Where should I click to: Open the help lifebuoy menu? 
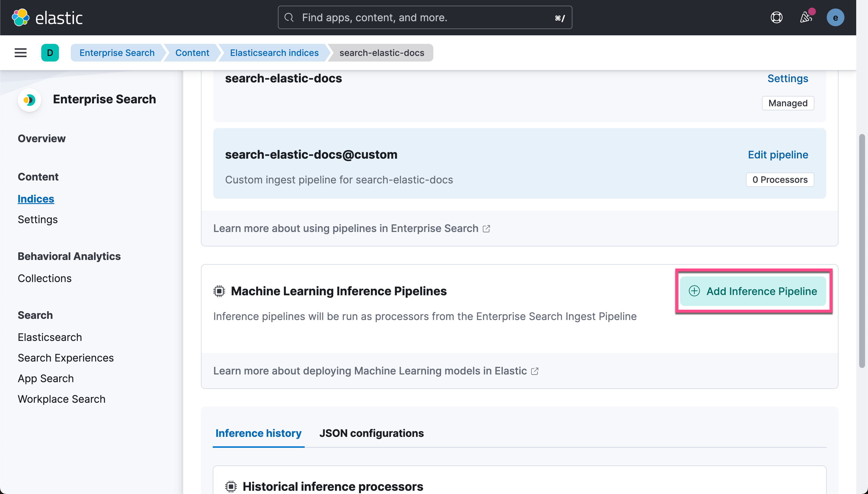(776, 17)
